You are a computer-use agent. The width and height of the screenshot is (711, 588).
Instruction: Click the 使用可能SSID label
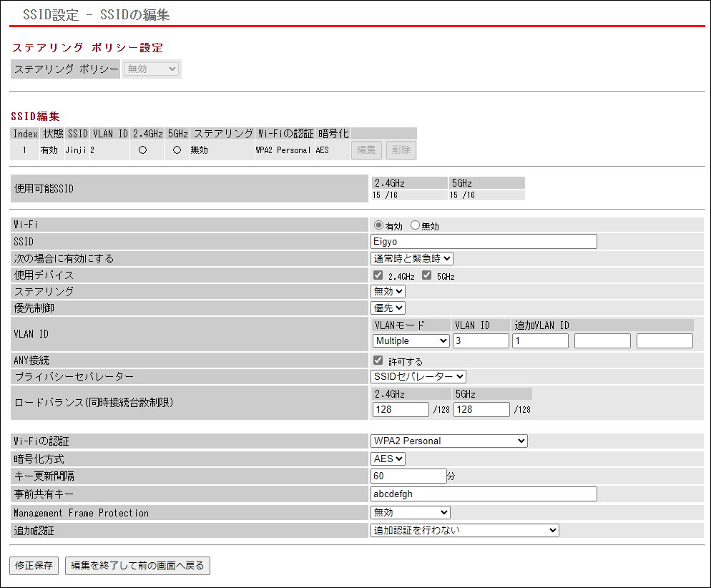coord(44,189)
